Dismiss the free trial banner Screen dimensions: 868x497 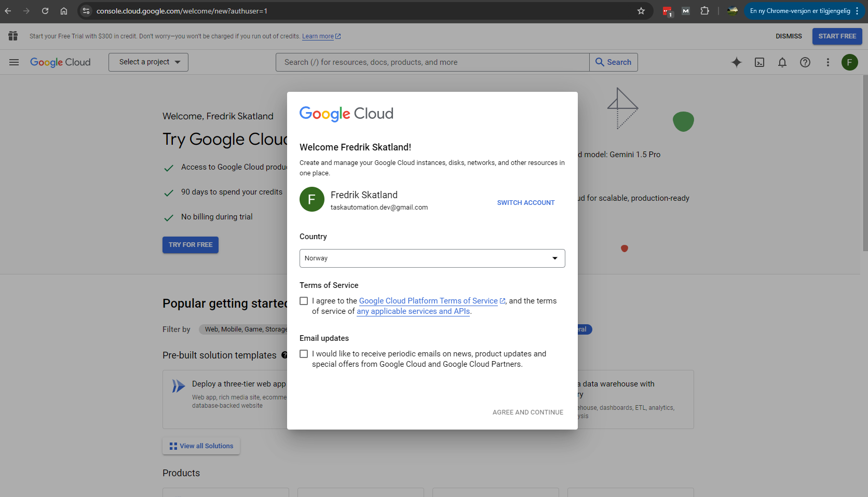(789, 36)
